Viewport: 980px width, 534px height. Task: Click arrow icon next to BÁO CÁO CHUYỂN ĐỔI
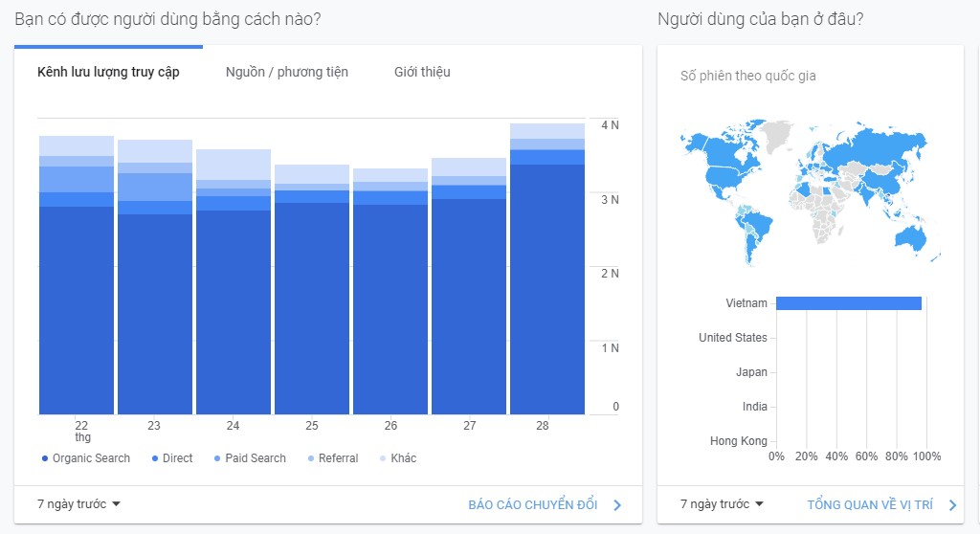[617, 505]
